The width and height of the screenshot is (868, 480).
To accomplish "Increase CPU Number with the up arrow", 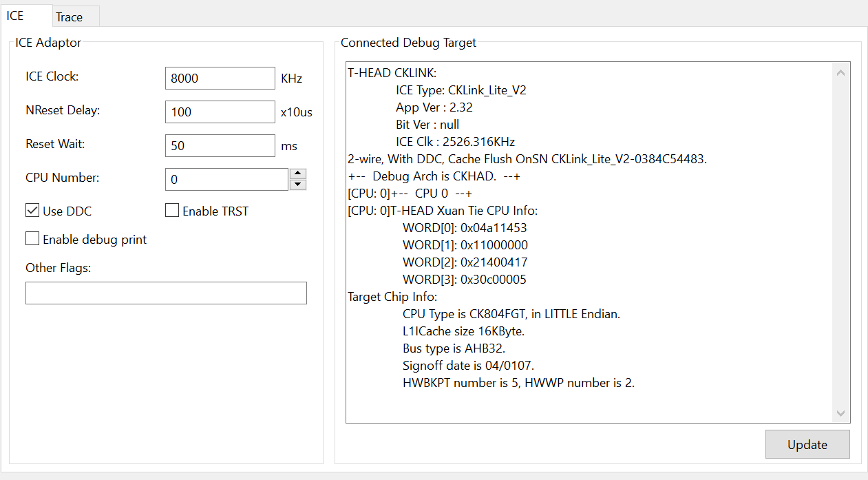I will pos(297,174).
